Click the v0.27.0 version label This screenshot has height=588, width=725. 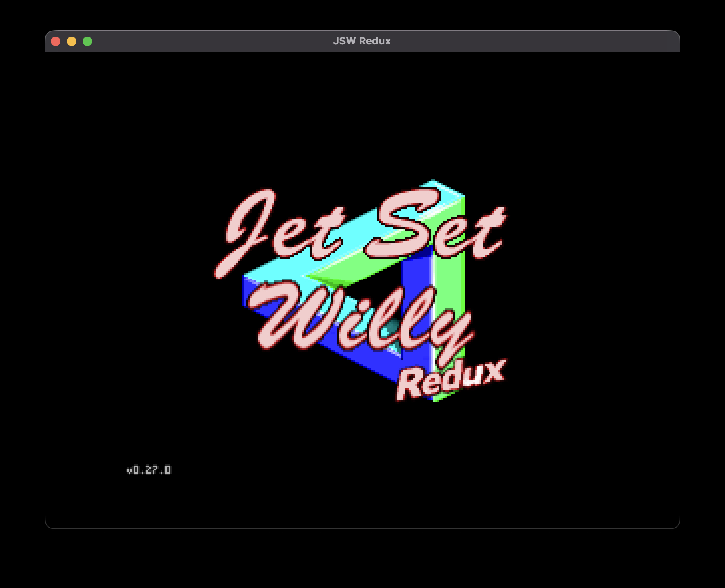(149, 470)
